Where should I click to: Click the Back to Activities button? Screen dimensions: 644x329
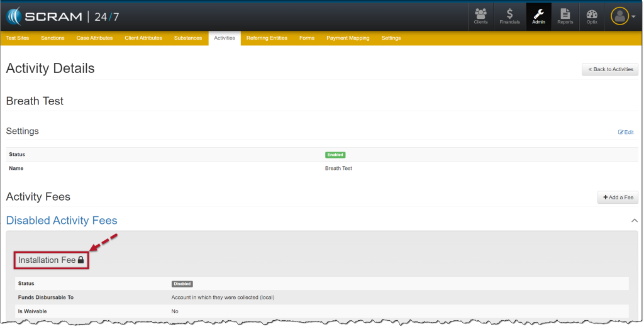610,69
